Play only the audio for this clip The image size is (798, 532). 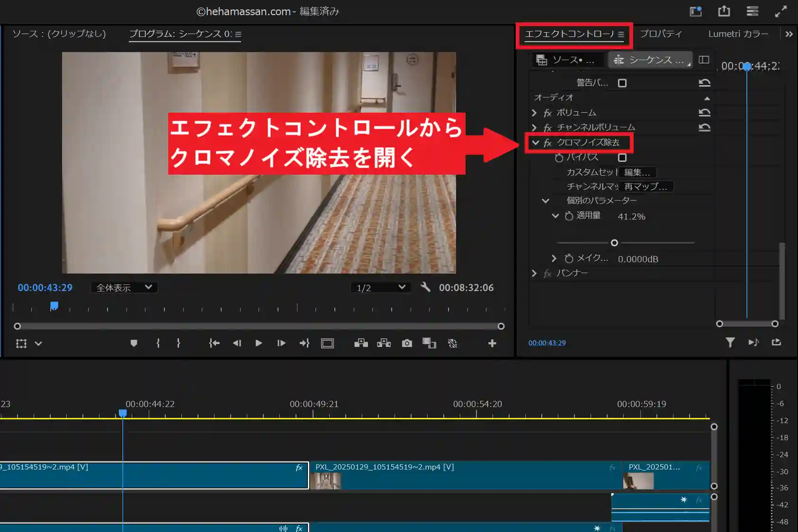[753, 342]
